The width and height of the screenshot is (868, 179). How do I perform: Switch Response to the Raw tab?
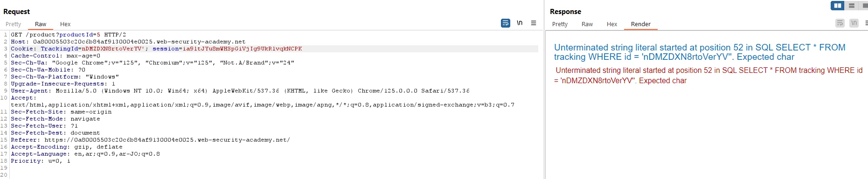point(587,24)
